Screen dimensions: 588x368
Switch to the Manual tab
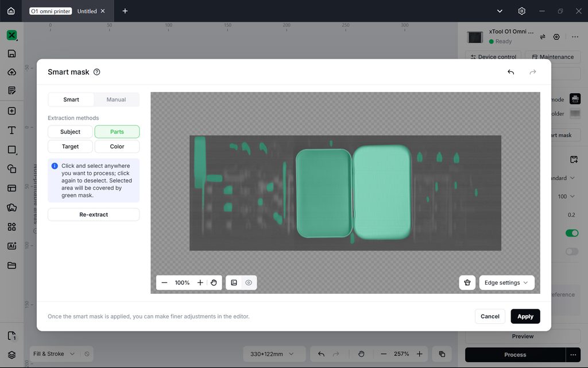116,99
